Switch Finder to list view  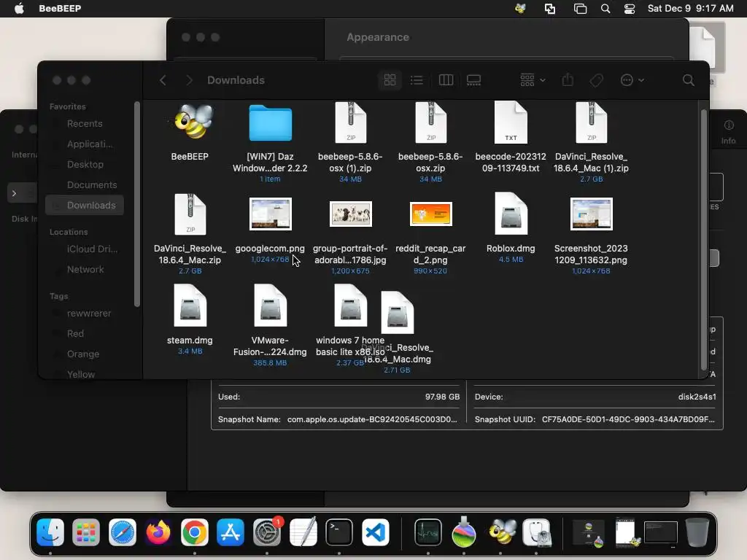point(417,80)
